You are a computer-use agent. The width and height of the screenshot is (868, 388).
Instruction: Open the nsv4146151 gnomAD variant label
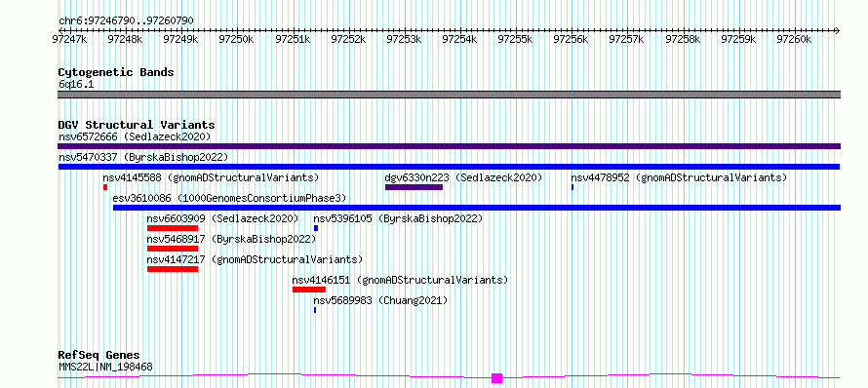coord(400,280)
